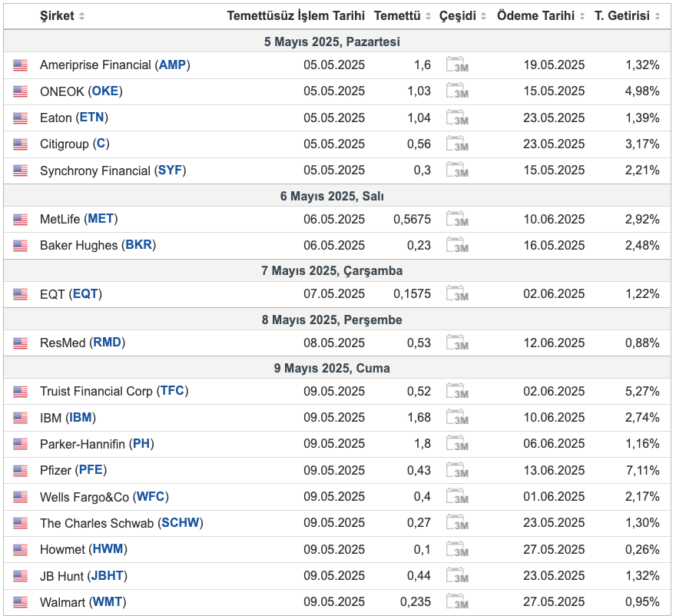Click the 3M calendar icon in MetLife row
The height and width of the screenshot is (616, 676).
click(457, 219)
